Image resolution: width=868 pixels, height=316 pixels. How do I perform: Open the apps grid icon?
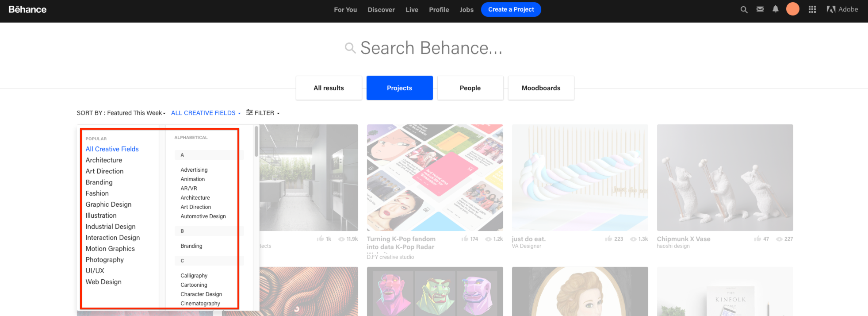[812, 9]
